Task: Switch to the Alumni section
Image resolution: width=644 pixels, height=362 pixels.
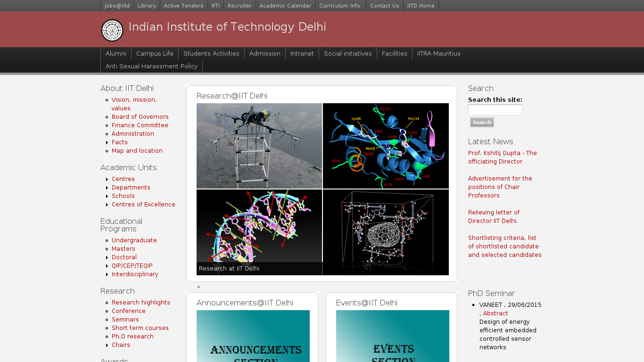Action: (116, 53)
